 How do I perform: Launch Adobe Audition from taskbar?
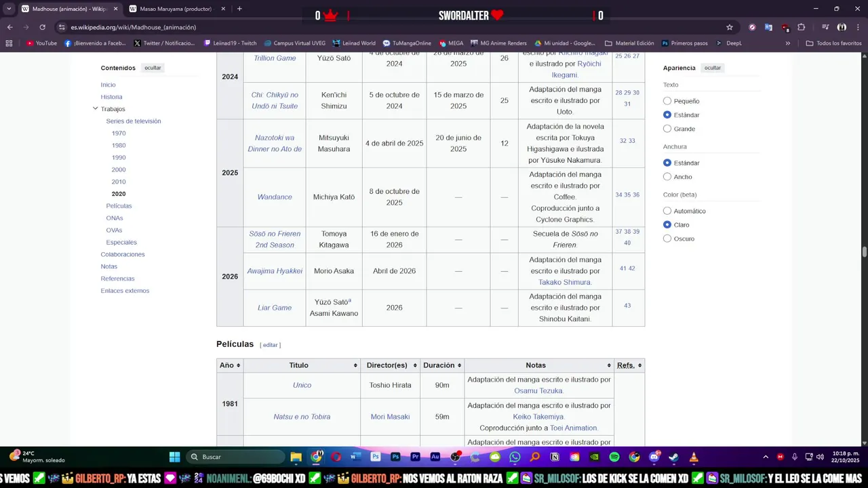pyautogui.click(x=435, y=457)
